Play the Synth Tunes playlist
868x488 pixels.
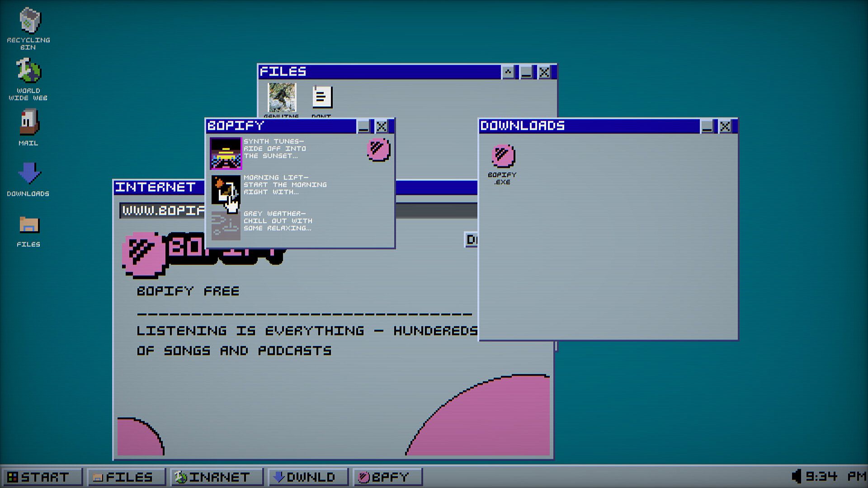pos(226,154)
